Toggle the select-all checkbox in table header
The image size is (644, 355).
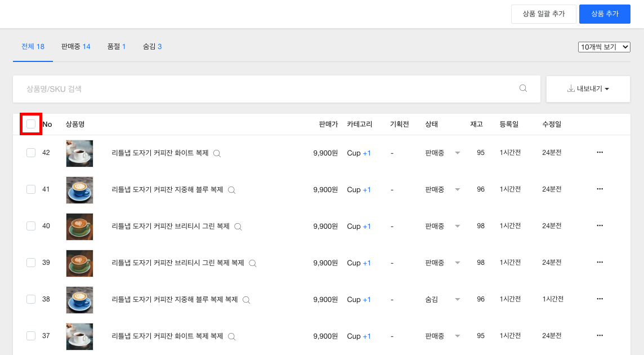pyautogui.click(x=31, y=124)
